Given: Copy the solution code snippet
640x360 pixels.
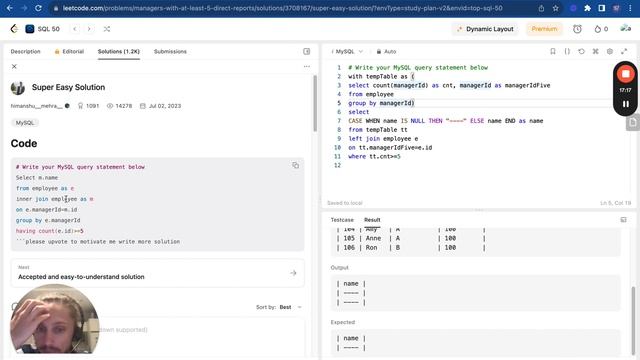Looking at the screenshot, I should pyautogui.click(x=296, y=165).
